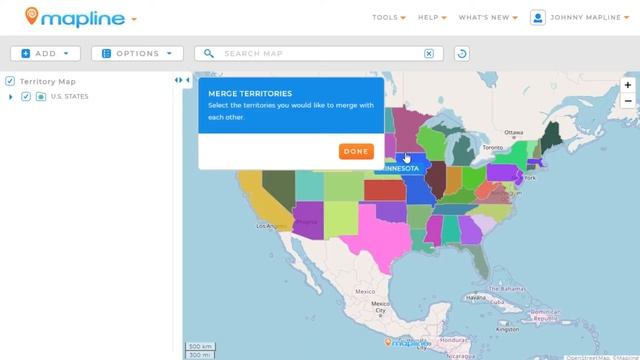This screenshot has height=360, width=640.
Task: Open the Help menu
Action: point(432,18)
